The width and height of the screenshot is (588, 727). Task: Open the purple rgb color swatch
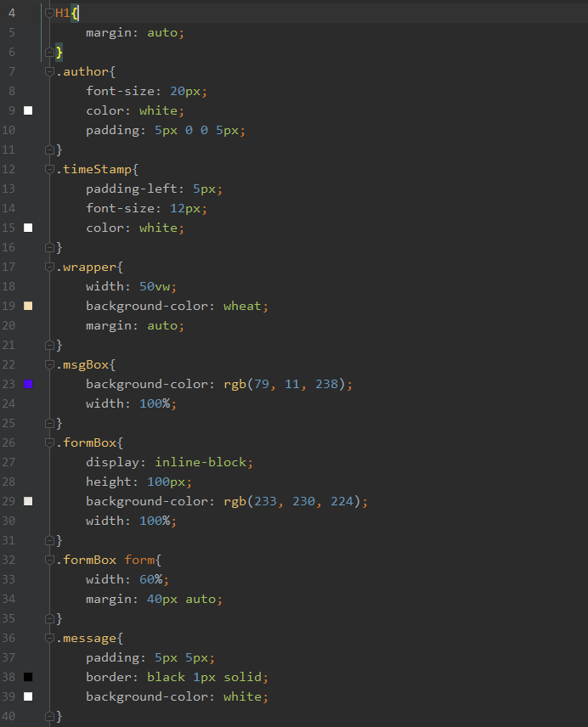coord(28,384)
